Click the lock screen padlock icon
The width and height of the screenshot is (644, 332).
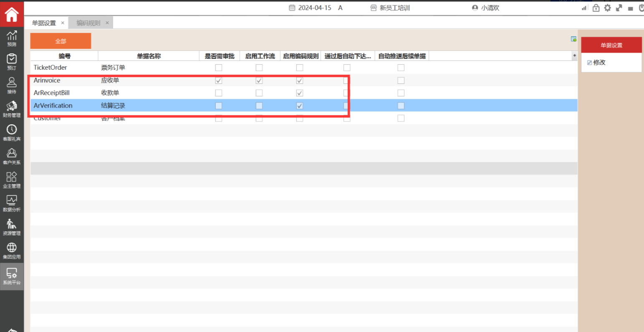[596, 8]
